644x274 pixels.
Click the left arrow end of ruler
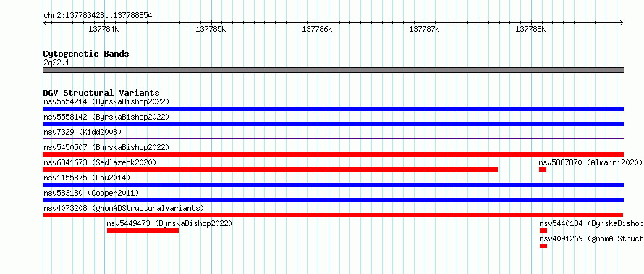tap(45, 22)
